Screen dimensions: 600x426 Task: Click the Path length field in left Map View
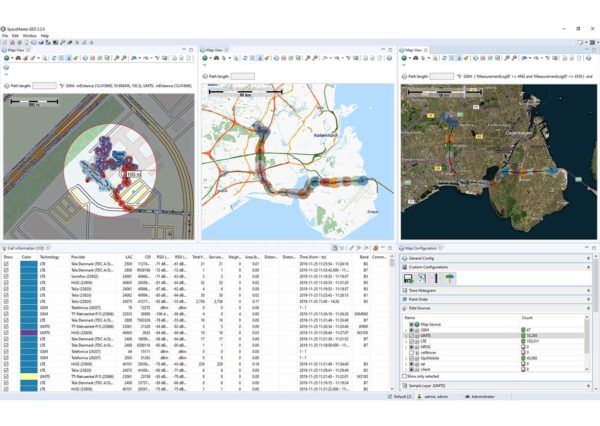pos(44,86)
